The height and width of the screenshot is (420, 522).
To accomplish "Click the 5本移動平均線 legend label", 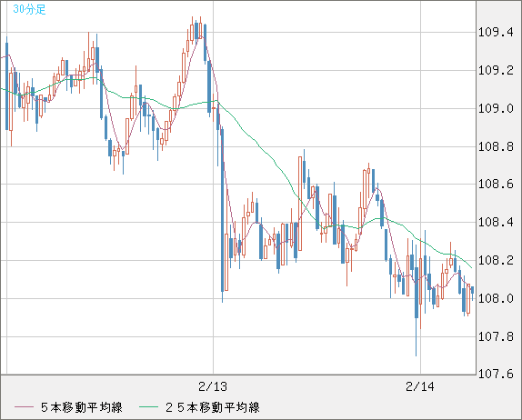I will 82,407.
